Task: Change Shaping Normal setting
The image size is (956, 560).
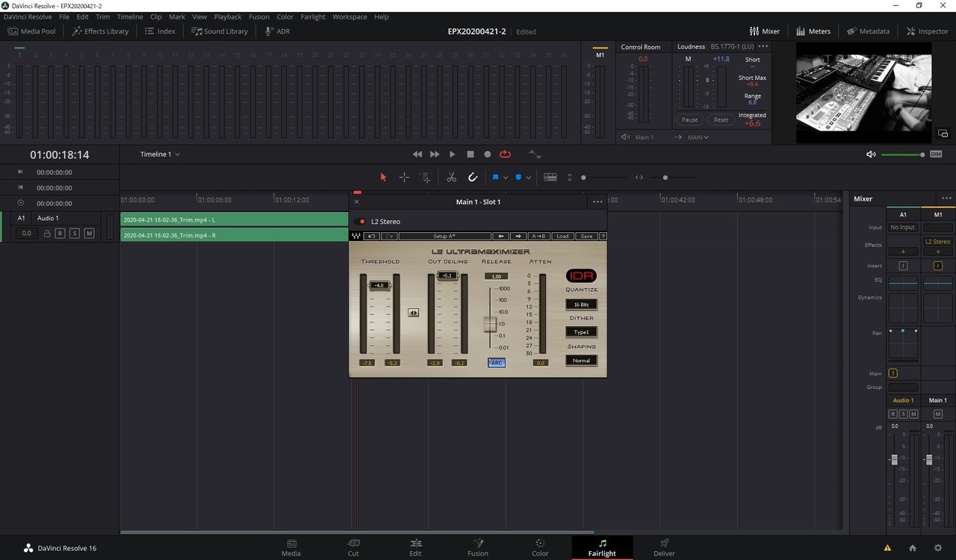Action: pyautogui.click(x=581, y=361)
